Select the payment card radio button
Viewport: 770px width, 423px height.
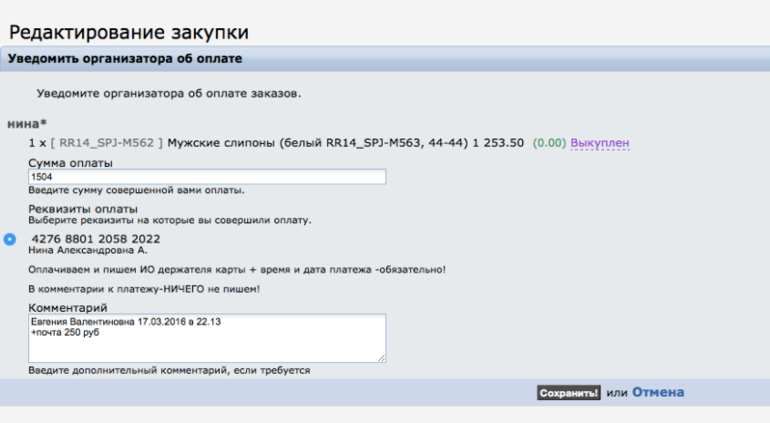(x=10, y=239)
